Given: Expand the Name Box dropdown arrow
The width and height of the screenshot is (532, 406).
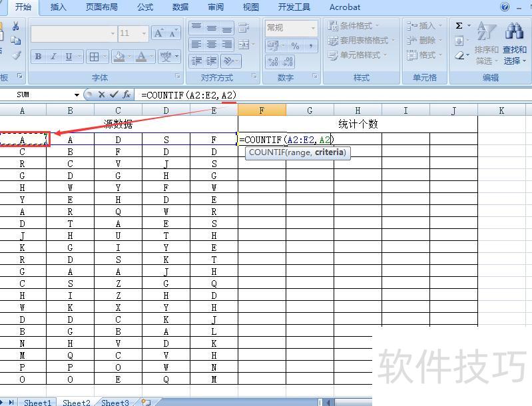Looking at the screenshot, I should (x=77, y=95).
